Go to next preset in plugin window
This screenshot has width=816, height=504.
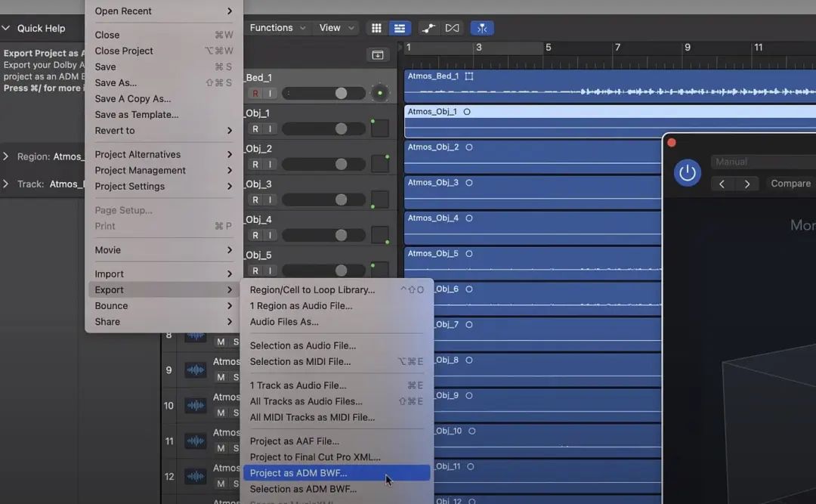[x=747, y=184]
